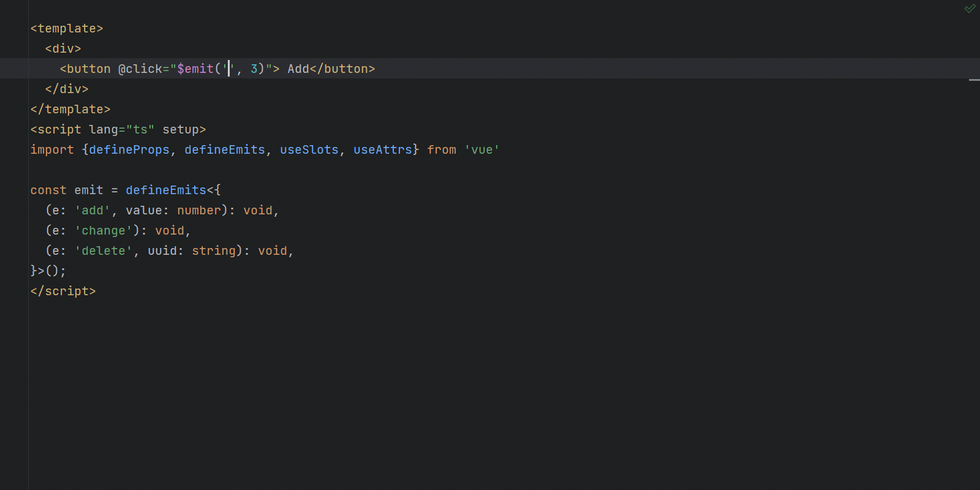Image resolution: width=980 pixels, height=490 pixels.
Task: Click the value parameter name
Action: click(x=144, y=210)
